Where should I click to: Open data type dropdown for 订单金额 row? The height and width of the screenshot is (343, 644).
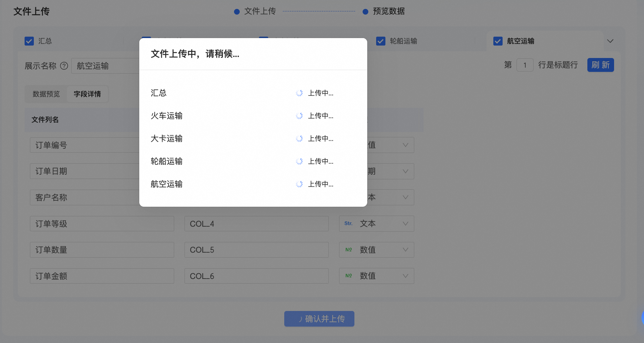pyautogui.click(x=376, y=276)
